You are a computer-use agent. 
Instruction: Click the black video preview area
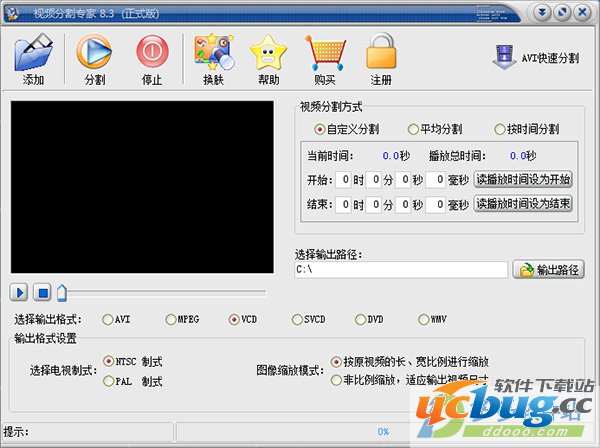(x=142, y=187)
